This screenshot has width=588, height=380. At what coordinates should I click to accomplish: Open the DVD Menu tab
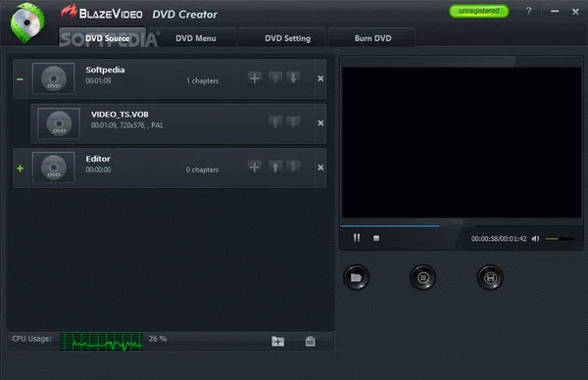(195, 38)
